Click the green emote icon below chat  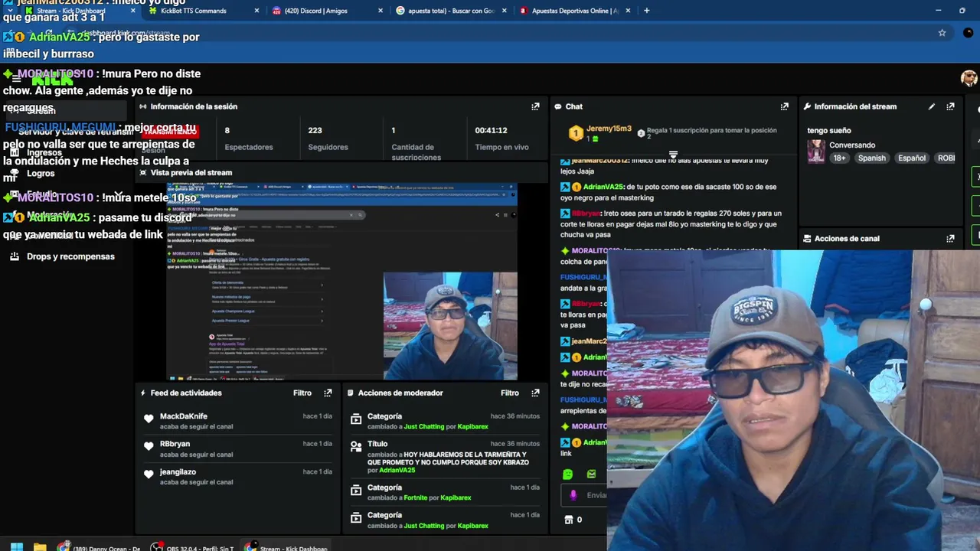[x=567, y=474]
